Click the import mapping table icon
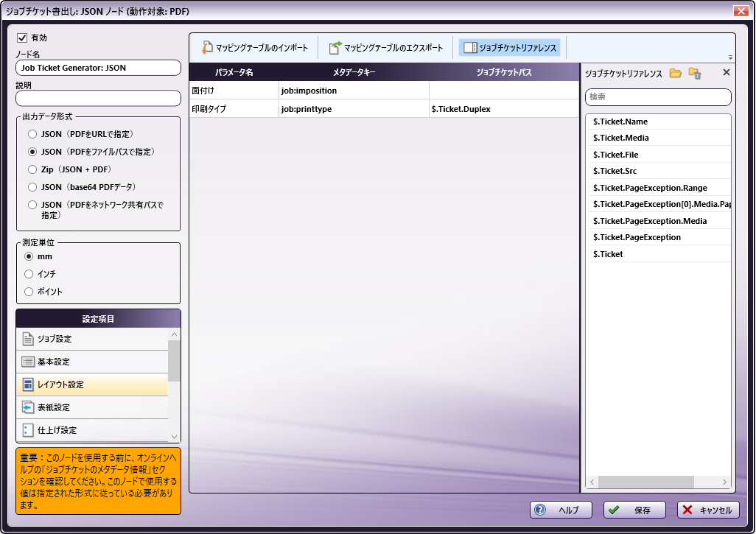This screenshot has width=756, height=534. [207, 47]
